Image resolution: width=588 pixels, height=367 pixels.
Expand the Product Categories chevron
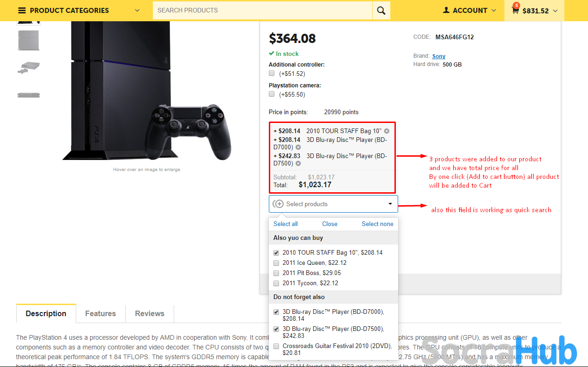point(137,11)
